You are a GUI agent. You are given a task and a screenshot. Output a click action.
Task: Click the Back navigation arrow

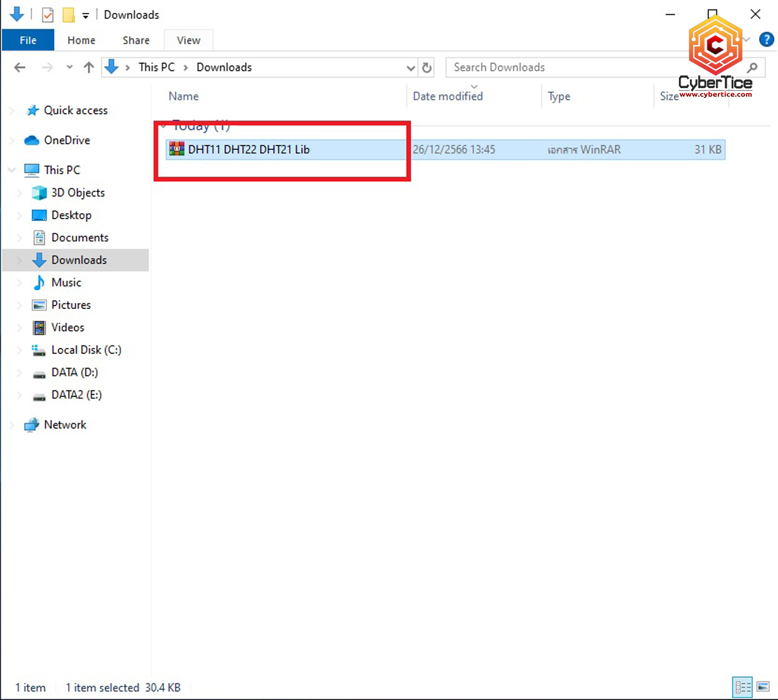20,67
